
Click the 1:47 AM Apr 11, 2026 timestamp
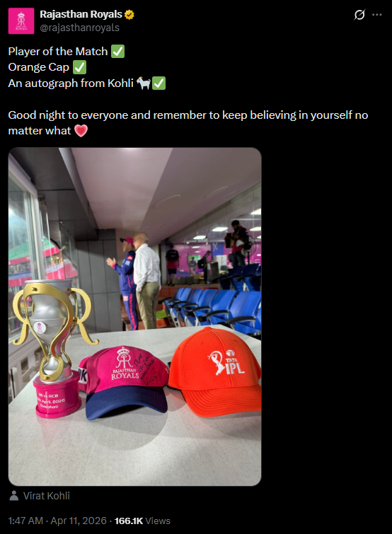coord(57,521)
